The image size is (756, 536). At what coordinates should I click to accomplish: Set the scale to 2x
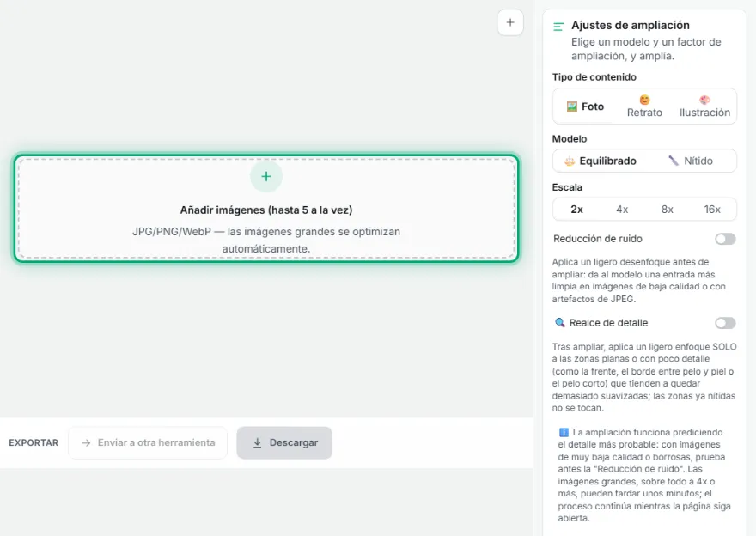(x=576, y=210)
